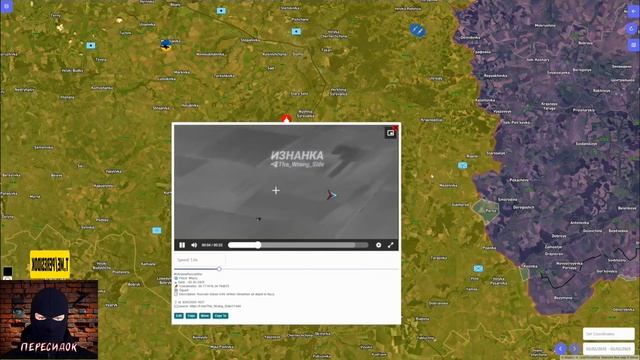Viewport: 640px width, 360px height.
Task: Select the light-blue unit marker just outside the purple zone's western border
Action: pos(462,165)
